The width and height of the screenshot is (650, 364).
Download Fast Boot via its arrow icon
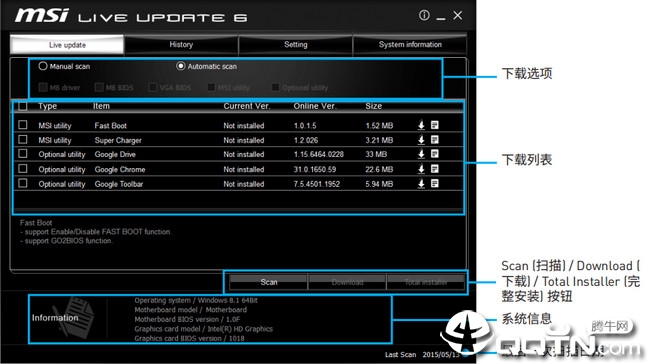click(x=421, y=125)
